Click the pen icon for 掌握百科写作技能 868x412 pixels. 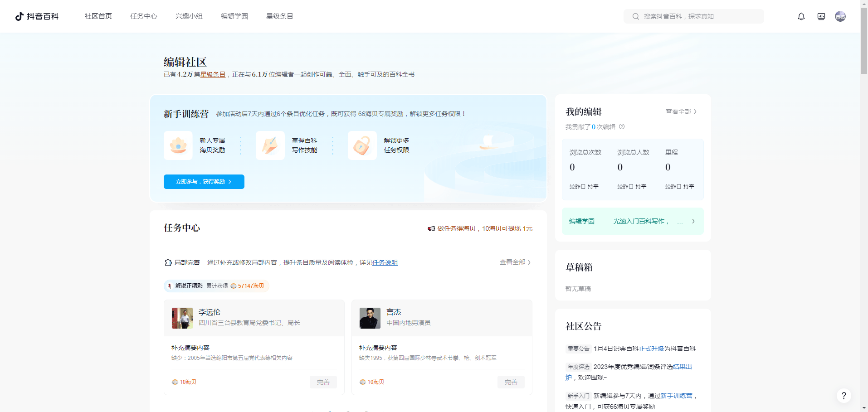270,145
